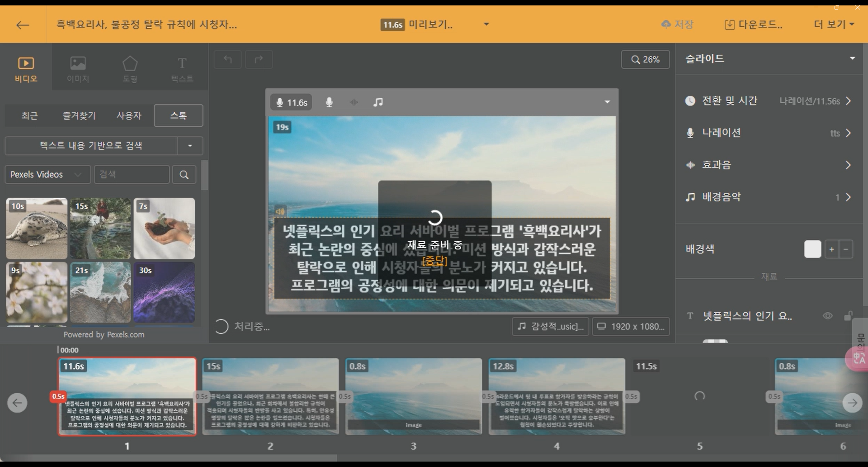This screenshot has width=868, height=467.
Task: Click the sound effect waveform icon above preview
Action: point(354,102)
